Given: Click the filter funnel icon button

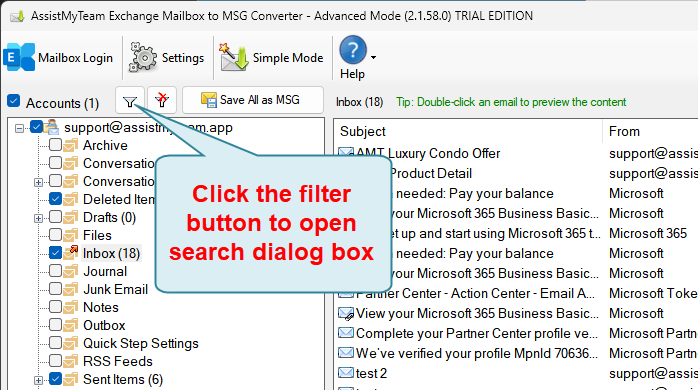Looking at the screenshot, I should pyautogui.click(x=130, y=101).
